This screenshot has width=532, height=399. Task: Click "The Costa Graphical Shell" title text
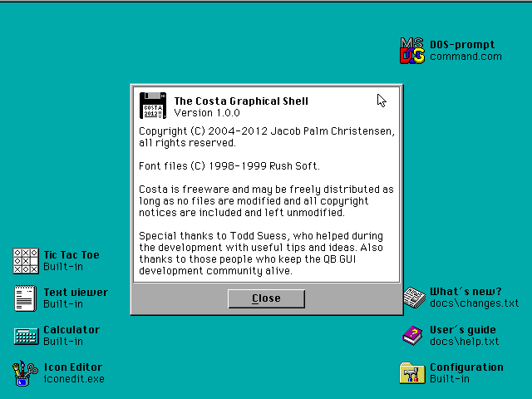(x=241, y=101)
